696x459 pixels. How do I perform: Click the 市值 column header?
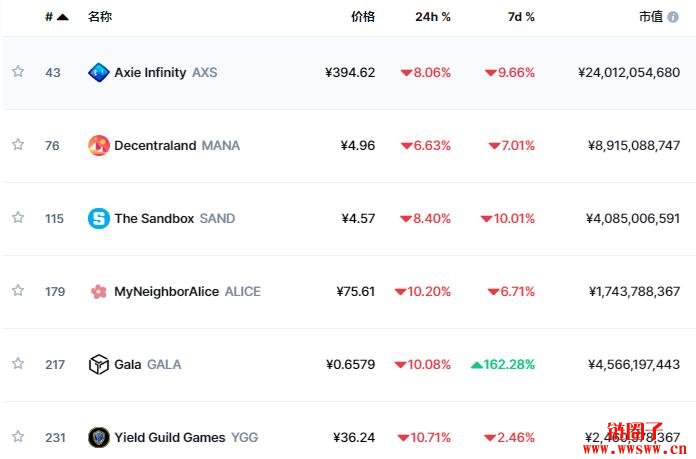tap(651, 17)
